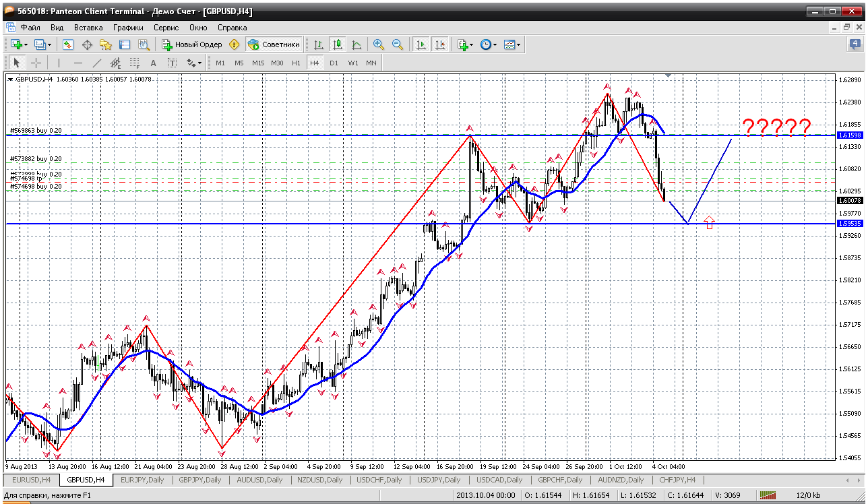The height and width of the screenshot is (504, 868).
Task: Zoom in on the chart
Action: 379,44
